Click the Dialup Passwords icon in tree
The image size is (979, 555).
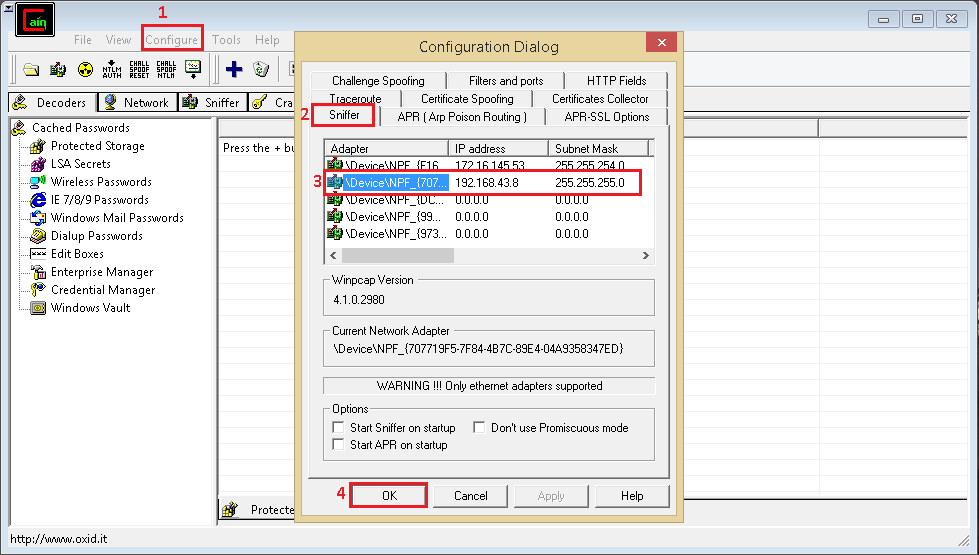(38, 236)
